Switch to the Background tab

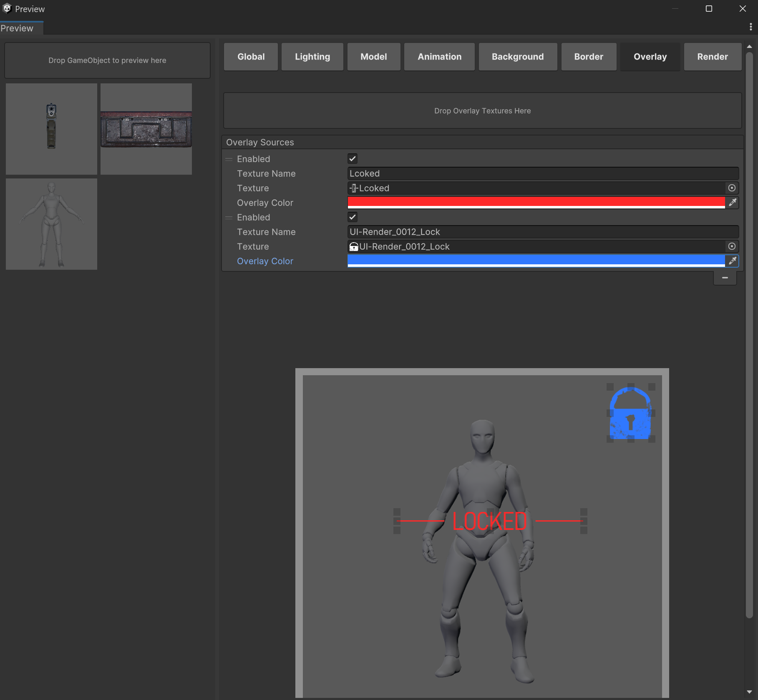click(x=517, y=57)
